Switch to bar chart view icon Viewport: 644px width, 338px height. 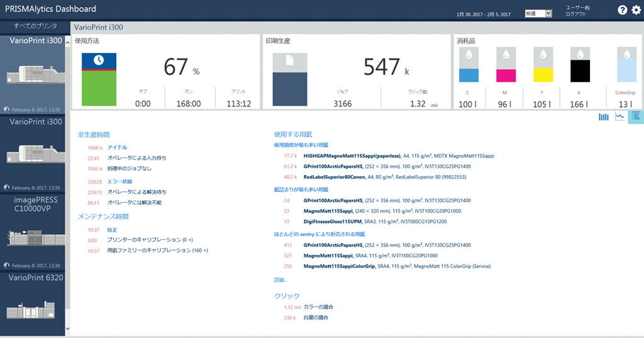[x=604, y=117]
